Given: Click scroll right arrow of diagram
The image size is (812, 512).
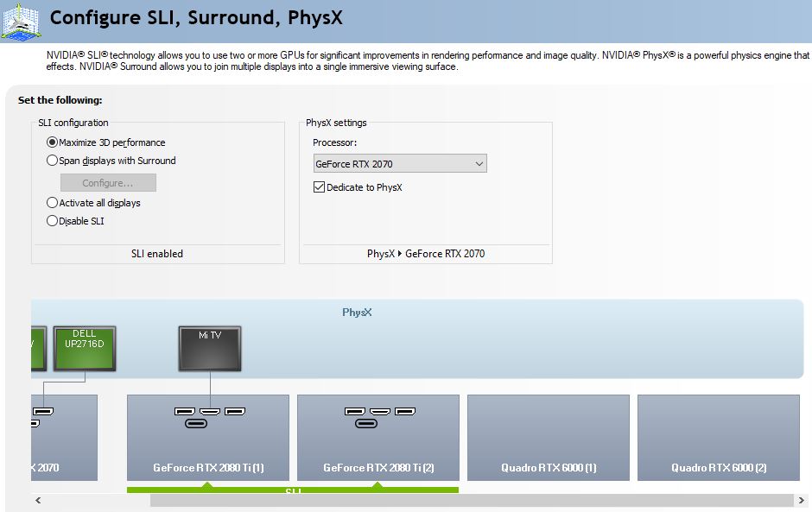Looking at the screenshot, I should [x=801, y=500].
